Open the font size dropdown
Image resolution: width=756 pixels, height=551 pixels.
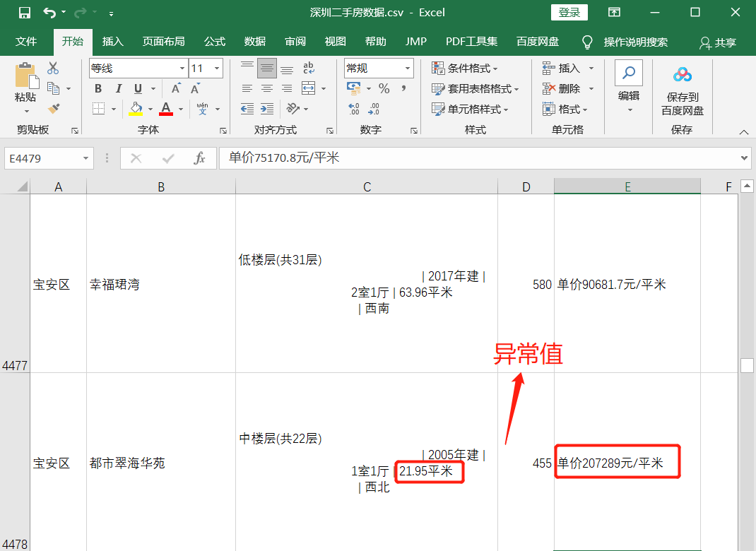coord(215,69)
